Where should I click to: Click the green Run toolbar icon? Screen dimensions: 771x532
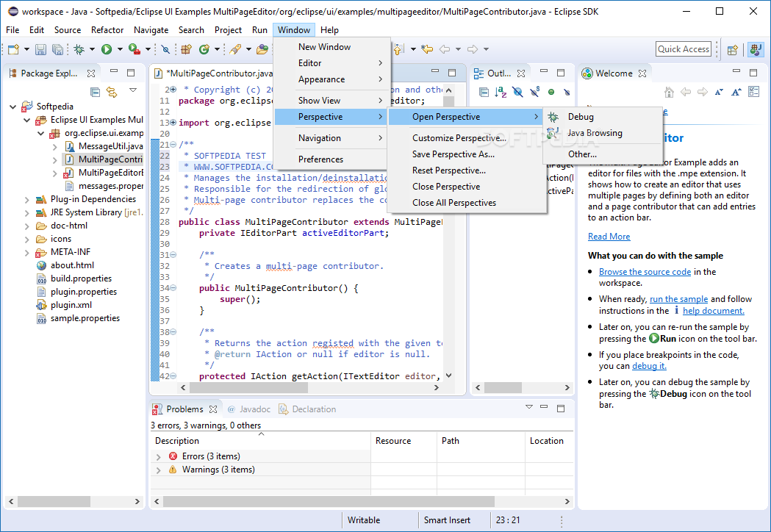tap(107, 49)
